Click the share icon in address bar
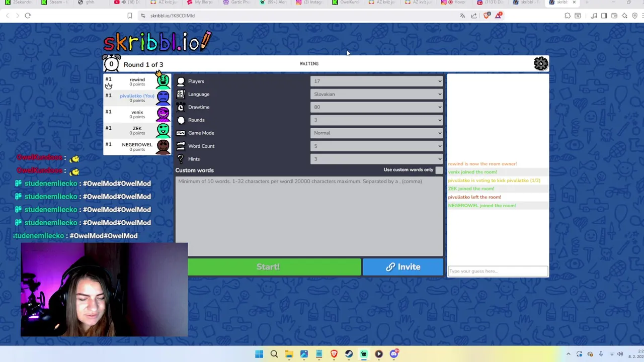This screenshot has width=644, height=362. click(474, 16)
